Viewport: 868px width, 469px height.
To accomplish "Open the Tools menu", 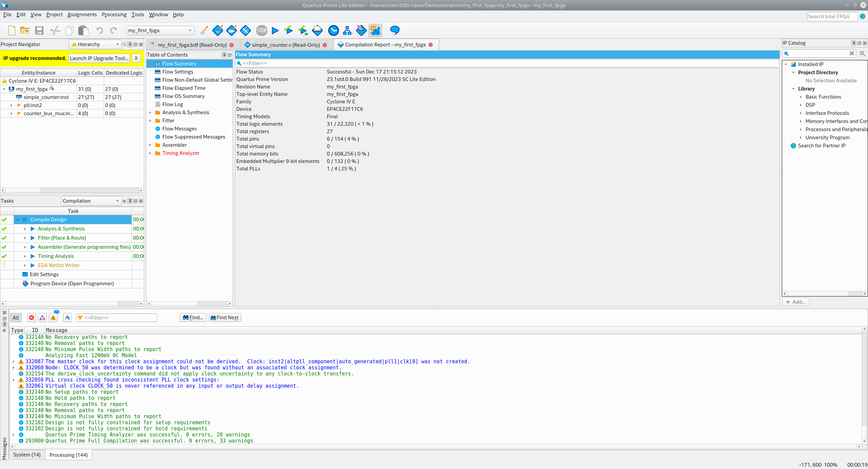I will 138,15.
